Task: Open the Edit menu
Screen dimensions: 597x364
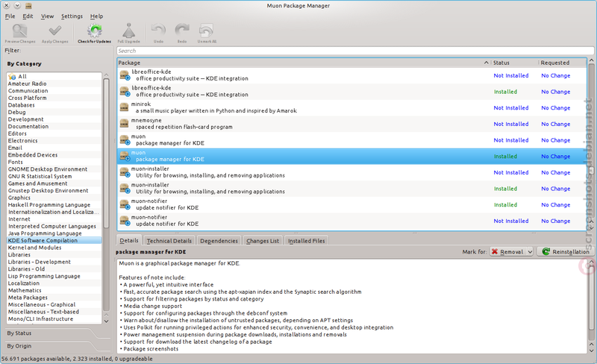Action: [28, 16]
